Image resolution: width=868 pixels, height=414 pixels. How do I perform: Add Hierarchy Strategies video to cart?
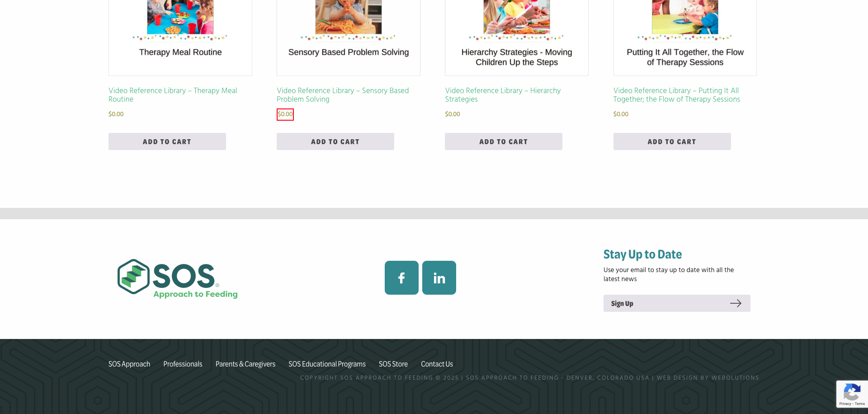coord(504,141)
